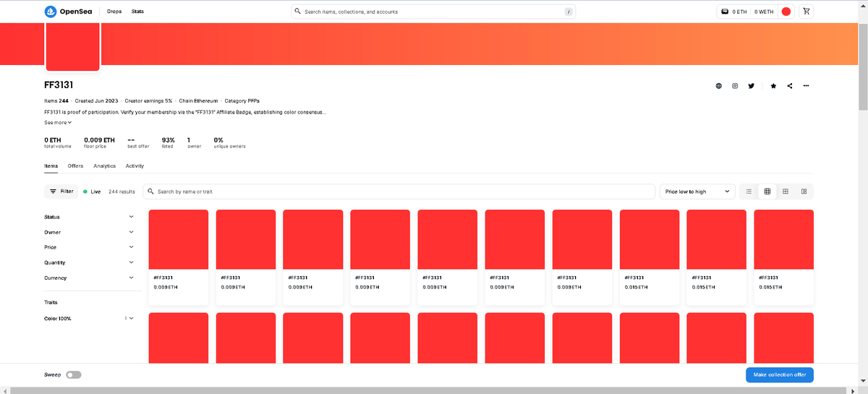Screen dimensions: 868x394
Task: Click the Chain Ethereum info text
Action: (x=198, y=101)
